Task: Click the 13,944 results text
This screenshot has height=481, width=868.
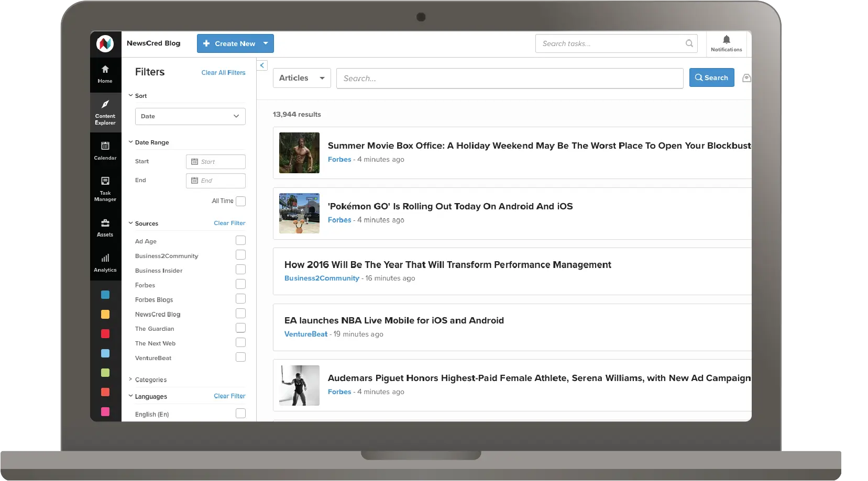Action: coord(296,114)
